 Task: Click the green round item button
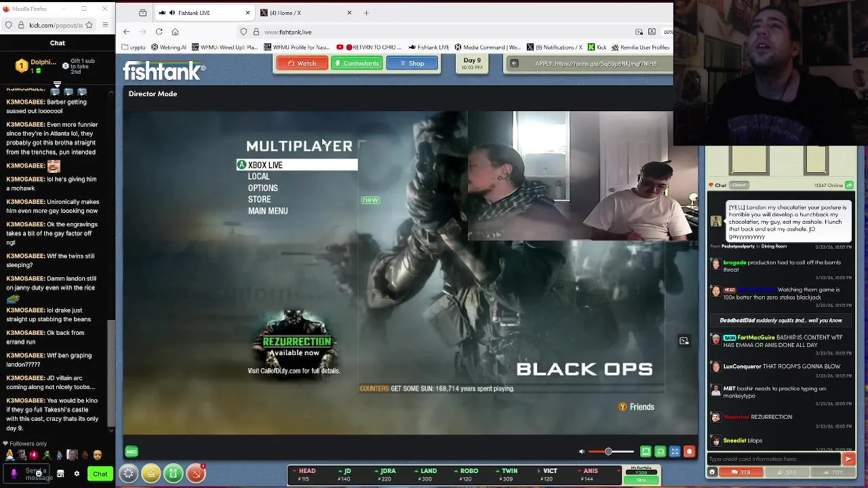pyautogui.click(x=173, y=473)
